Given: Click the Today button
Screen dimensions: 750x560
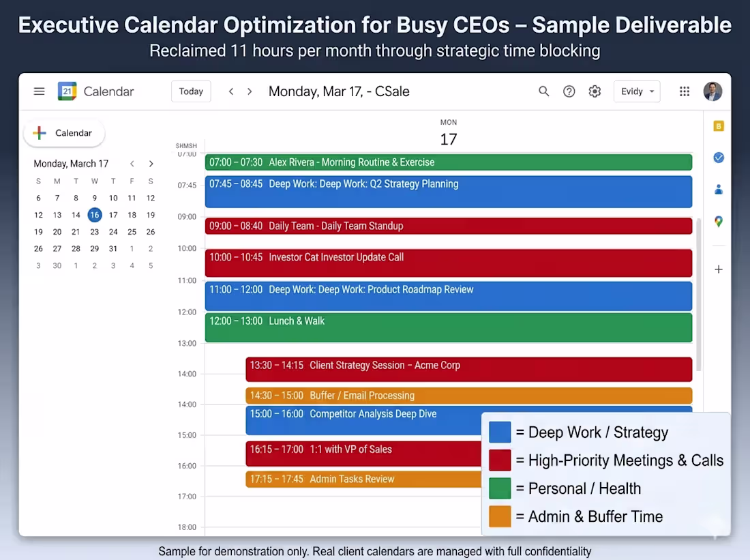Looking at the screenshot, I should pyautogui.click(x=191, y=91).
